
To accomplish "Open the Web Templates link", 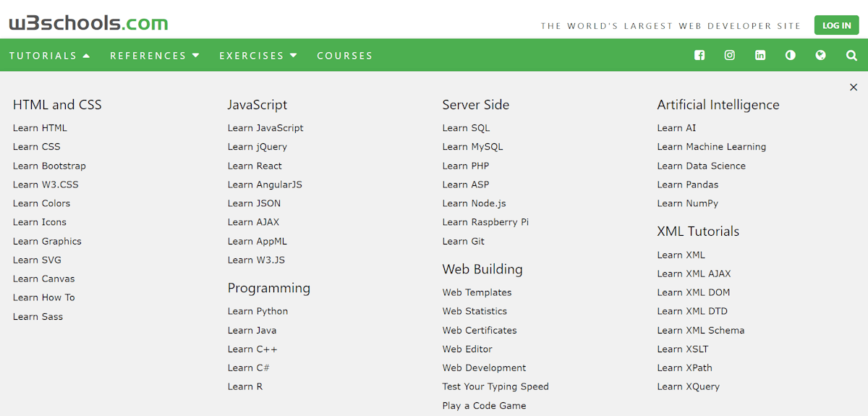I will 477,292.
